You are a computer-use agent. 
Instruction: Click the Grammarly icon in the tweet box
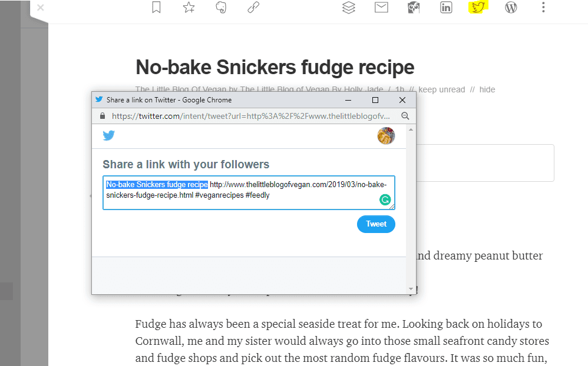[x=385, y=200]
